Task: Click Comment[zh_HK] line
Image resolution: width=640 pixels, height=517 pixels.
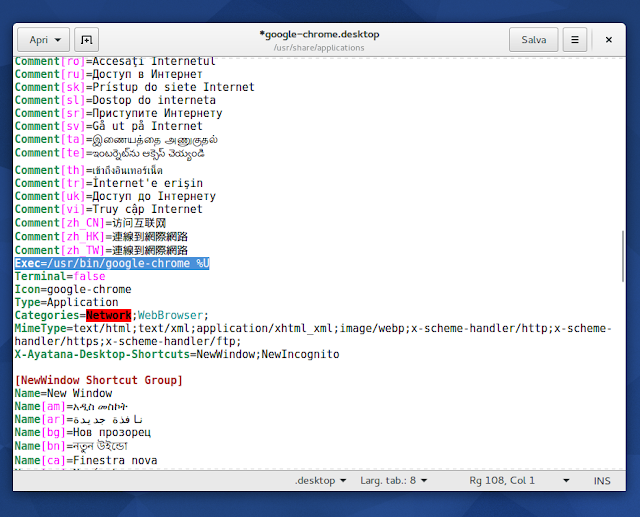Action: [x=101, y=237]
